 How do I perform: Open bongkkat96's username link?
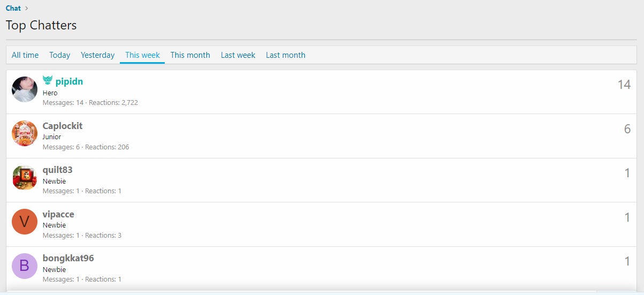pos(68,258)
